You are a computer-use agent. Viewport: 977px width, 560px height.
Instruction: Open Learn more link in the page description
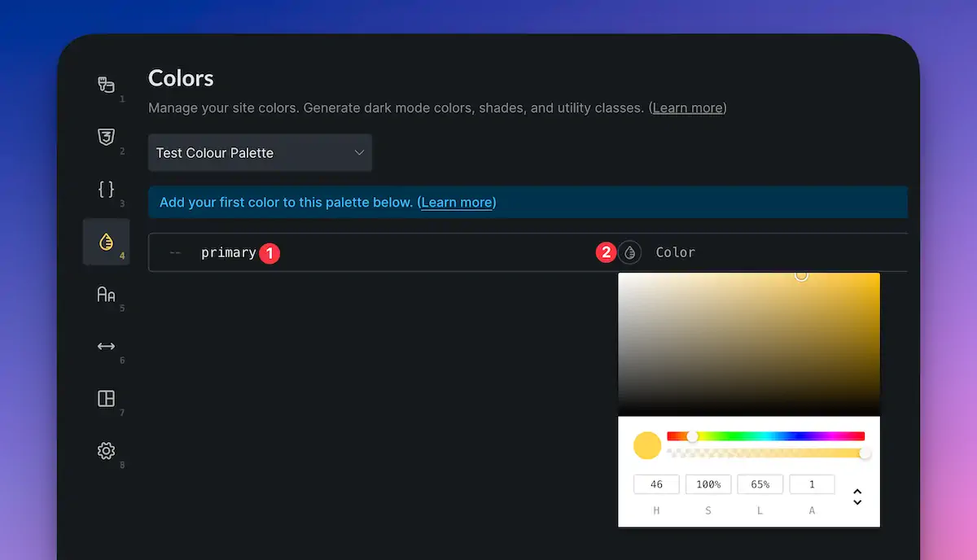pos(686,107)
